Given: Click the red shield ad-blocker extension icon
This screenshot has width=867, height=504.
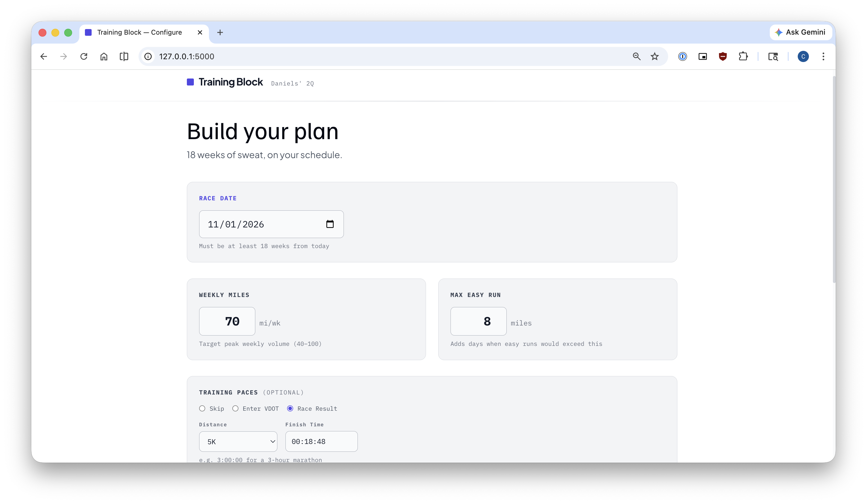Looking at the screenshot, I should coord(723,56).
